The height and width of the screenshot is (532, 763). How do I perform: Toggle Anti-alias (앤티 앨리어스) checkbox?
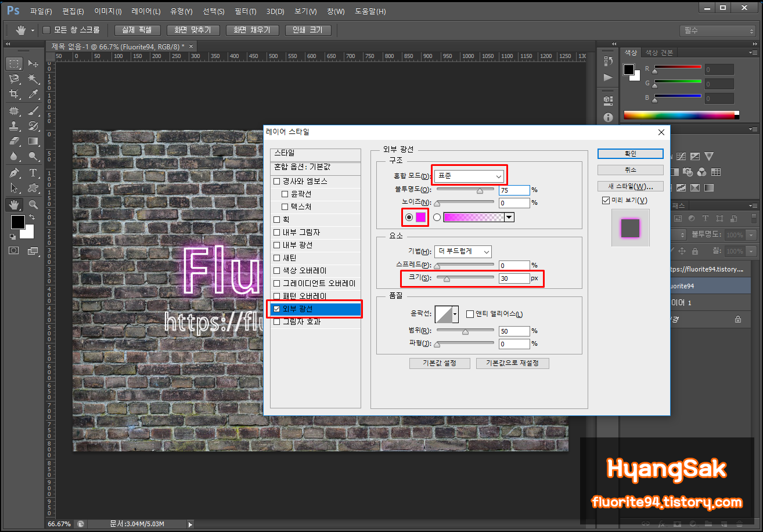tap(470, 314)
